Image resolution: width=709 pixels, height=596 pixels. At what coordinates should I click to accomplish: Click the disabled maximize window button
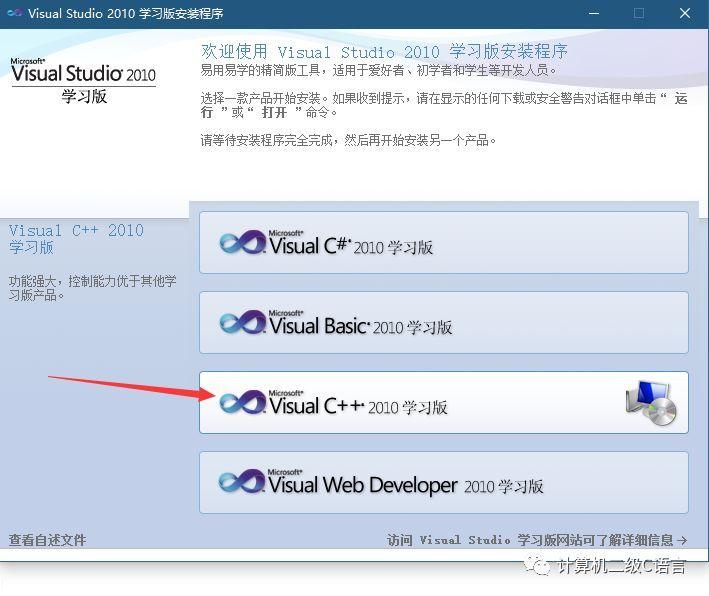pos(639,13)
